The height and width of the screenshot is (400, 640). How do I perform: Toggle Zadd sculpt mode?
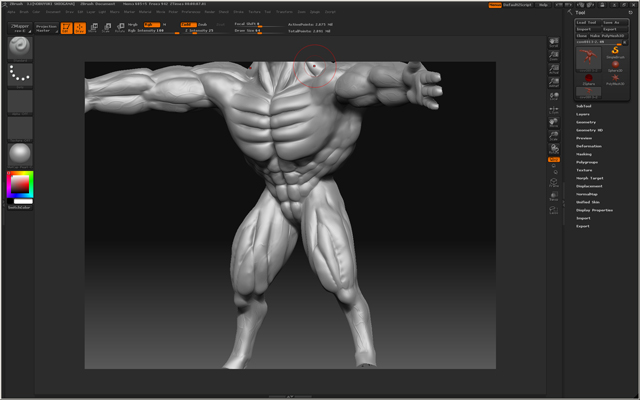[187, 24]
